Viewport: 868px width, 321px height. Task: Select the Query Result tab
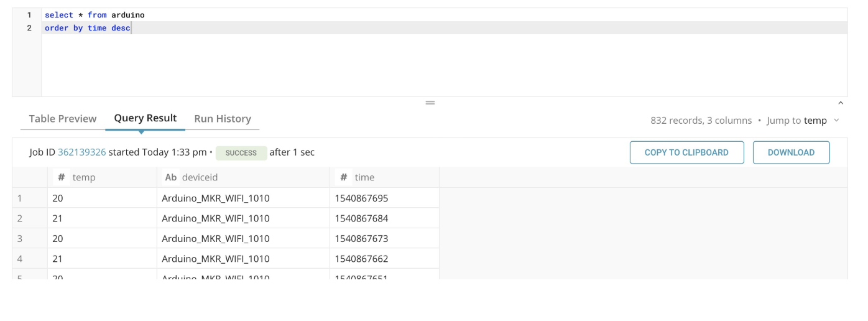click(145, 118)
